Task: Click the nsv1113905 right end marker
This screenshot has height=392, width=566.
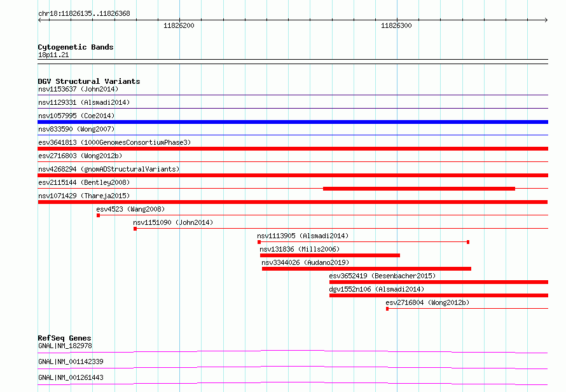Action: coord(468,242)
